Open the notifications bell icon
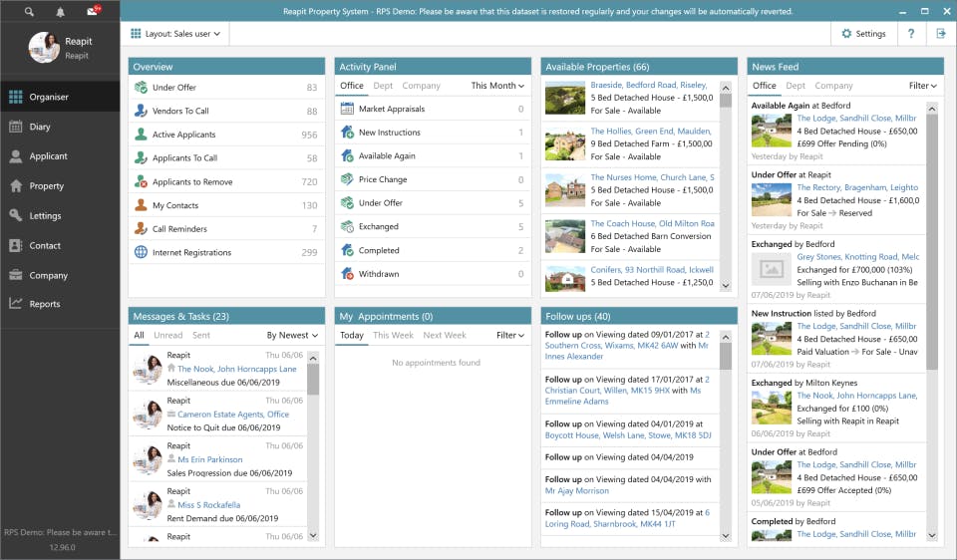Viewport: 957px width, 560px height. (60, 12)
